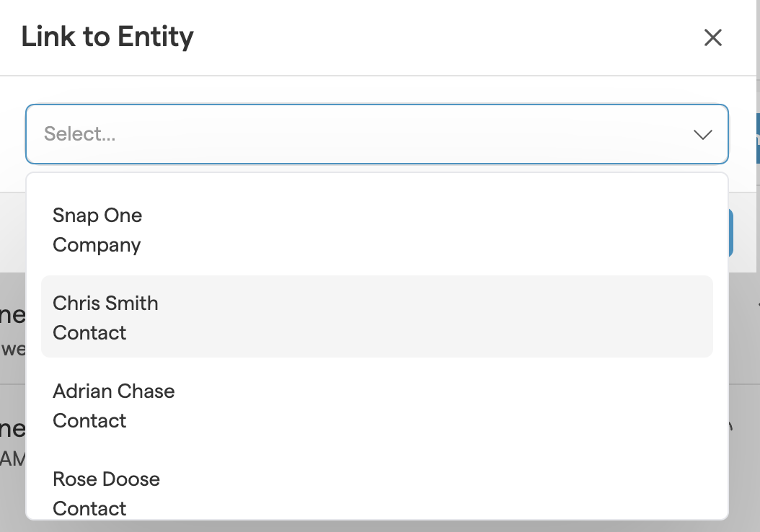Screen dimensions: 760x532
Task: Click the Company label under Snap One
Action: point(97,245)
